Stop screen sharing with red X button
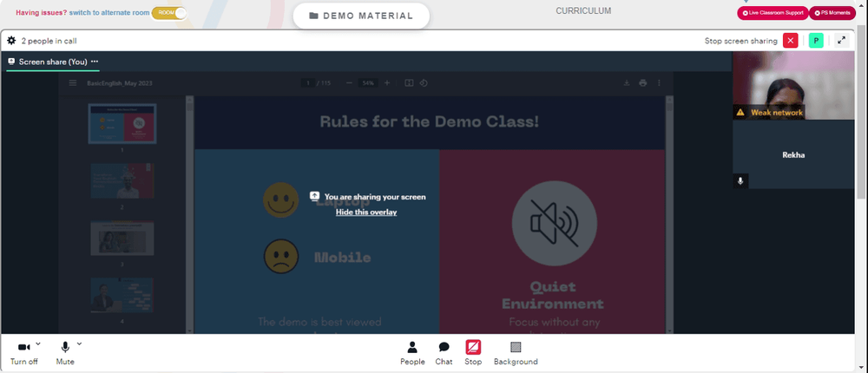This screenshot has width=868, height=373. tap(791, 41)
